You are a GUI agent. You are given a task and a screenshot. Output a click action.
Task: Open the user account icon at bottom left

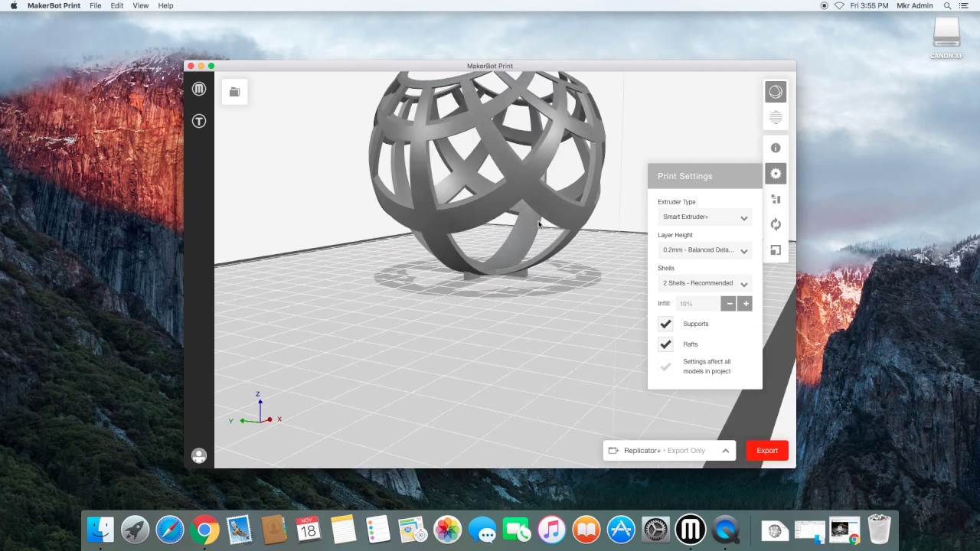[199, 456]
